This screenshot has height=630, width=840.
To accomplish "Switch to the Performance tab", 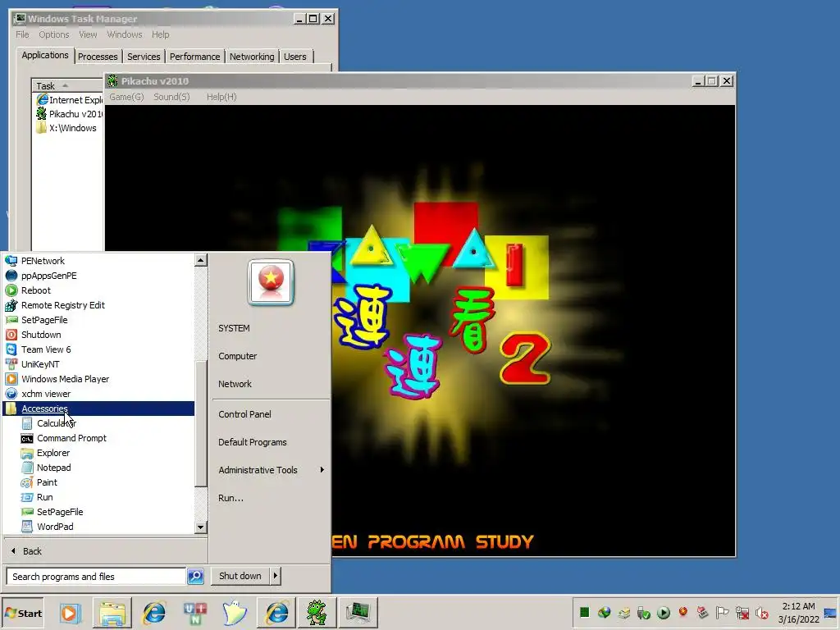I will [x=194, y=57].
